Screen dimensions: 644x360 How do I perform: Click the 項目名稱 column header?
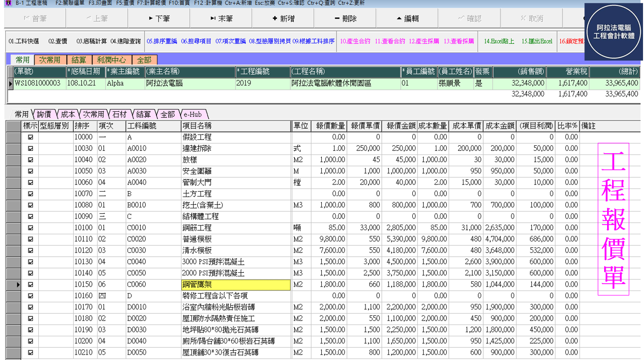(236, 126)
